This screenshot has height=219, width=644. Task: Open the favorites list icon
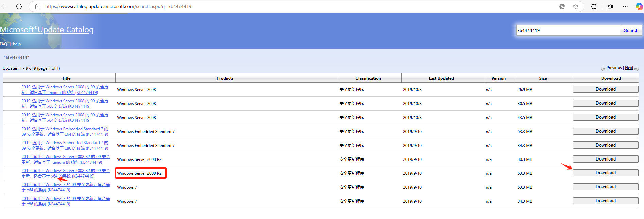click(610, 6)
